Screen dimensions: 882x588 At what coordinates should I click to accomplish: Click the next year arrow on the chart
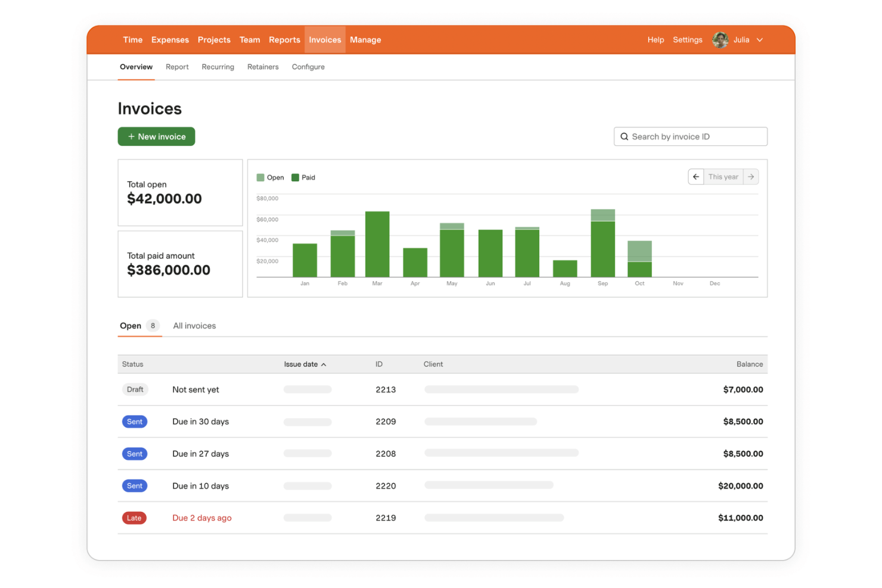[x=751, y=176]
